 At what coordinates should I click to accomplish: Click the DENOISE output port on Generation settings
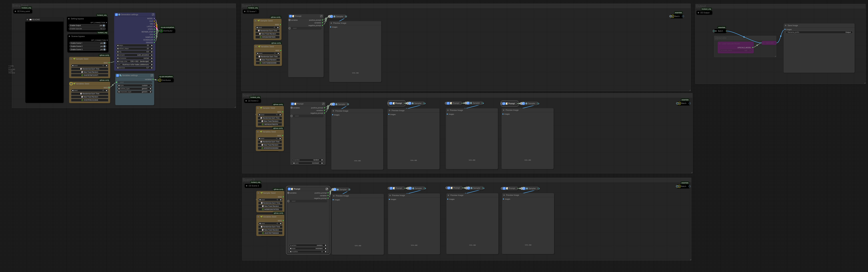pos(154,42)
